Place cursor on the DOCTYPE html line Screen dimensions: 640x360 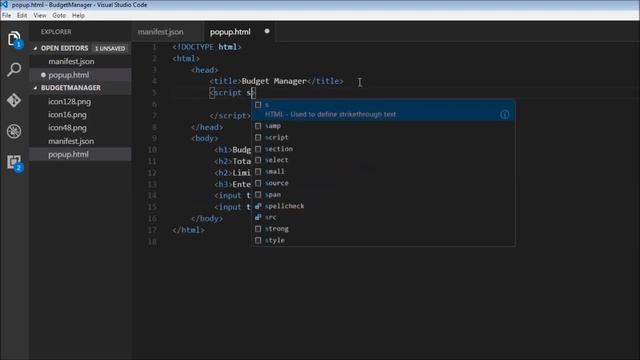[207, 47]
